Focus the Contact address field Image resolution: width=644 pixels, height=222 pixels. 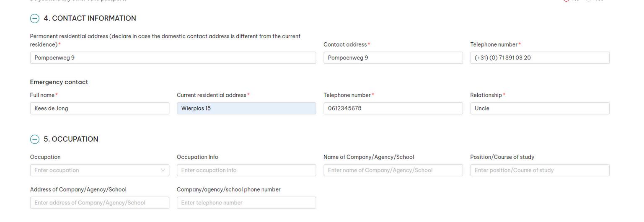[393, 58]
